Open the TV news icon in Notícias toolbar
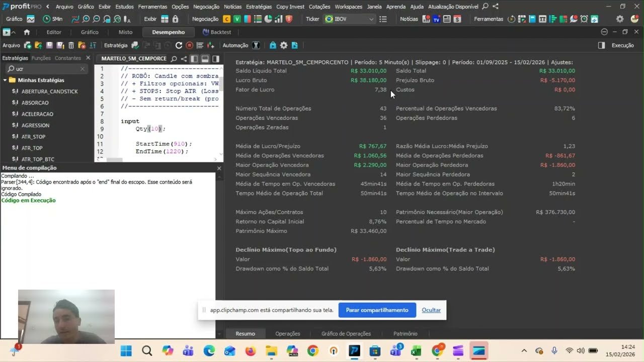 (437, 19)
